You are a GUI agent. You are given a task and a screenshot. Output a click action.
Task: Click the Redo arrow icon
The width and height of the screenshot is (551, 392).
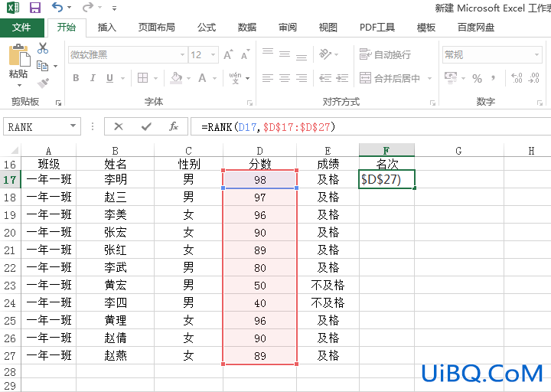[x=87, y=7]
